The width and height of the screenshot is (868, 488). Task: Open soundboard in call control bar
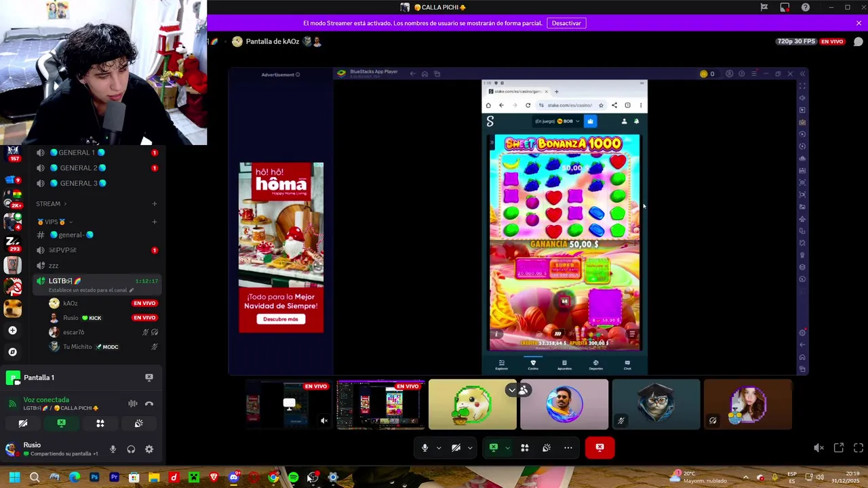point(547,447)
